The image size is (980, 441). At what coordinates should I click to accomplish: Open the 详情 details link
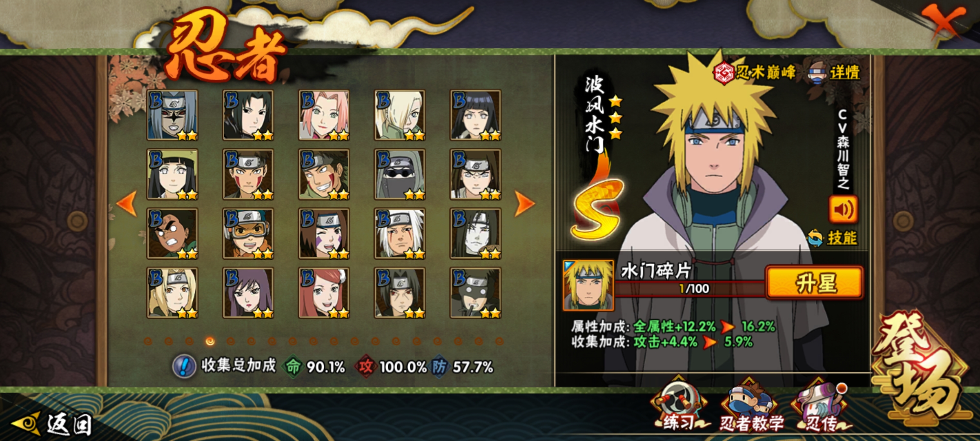(835, 73)
